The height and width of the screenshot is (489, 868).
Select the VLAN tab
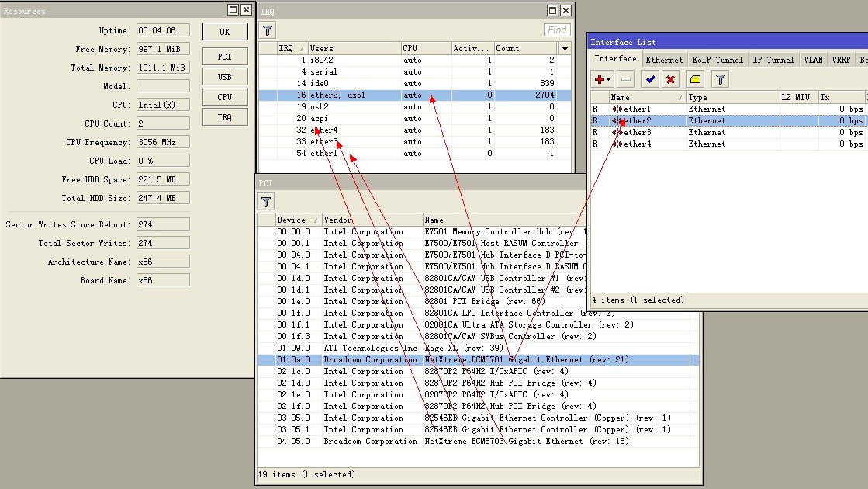[x=813, y=60]
